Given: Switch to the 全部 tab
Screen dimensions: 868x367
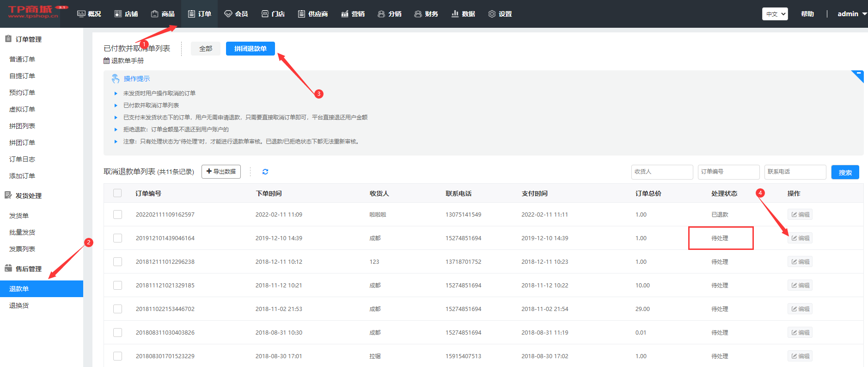Looking at the screenshot, I should point(206,49).
